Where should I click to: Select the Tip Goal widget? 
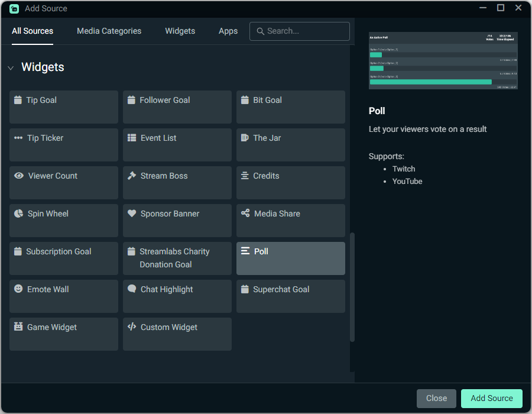pos(63,107)
